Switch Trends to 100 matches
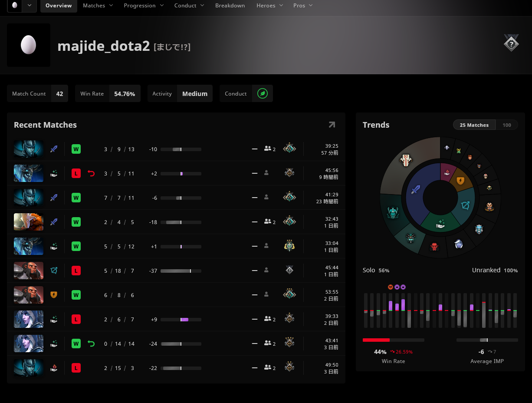This screenshot has height=403, width=532. coord(507,125)
